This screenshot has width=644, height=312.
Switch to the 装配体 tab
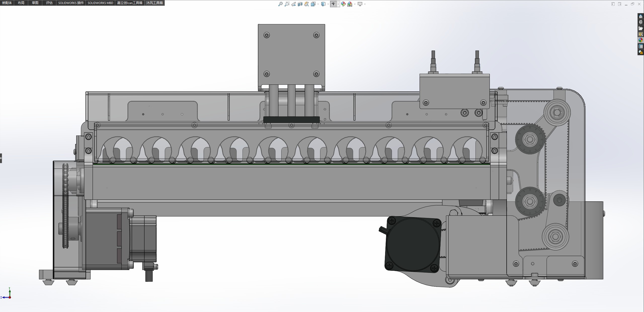[7, 3]
